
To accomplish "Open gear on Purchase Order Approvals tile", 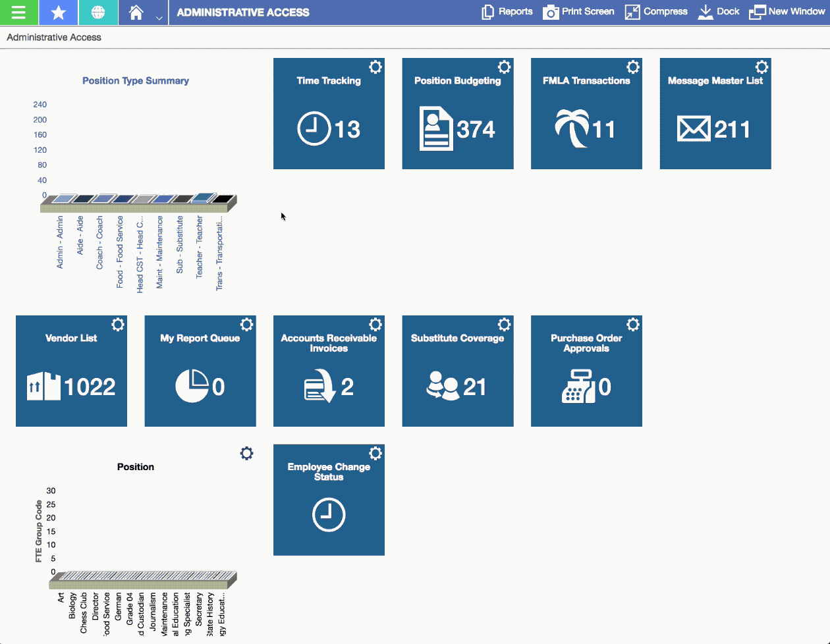I will pos(633,325).
